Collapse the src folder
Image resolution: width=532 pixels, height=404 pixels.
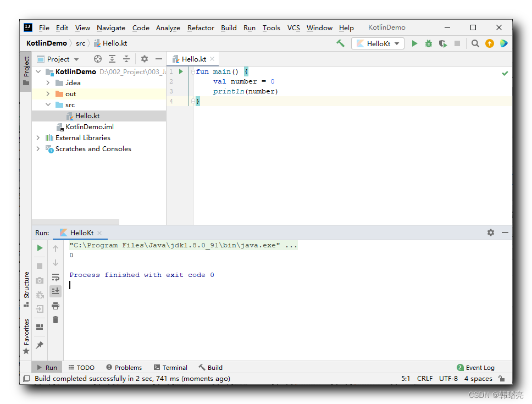point(48,104)
